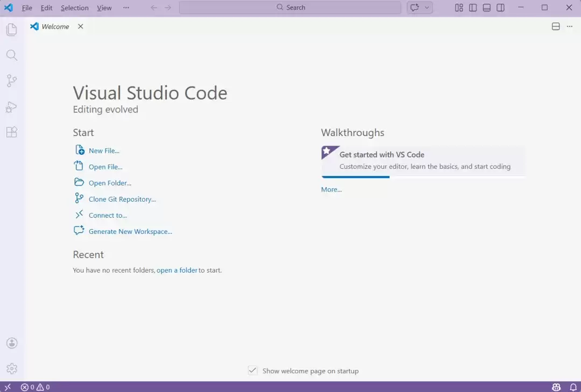Select the Welcome tab
581x392 pixels.
coord(55,27)
